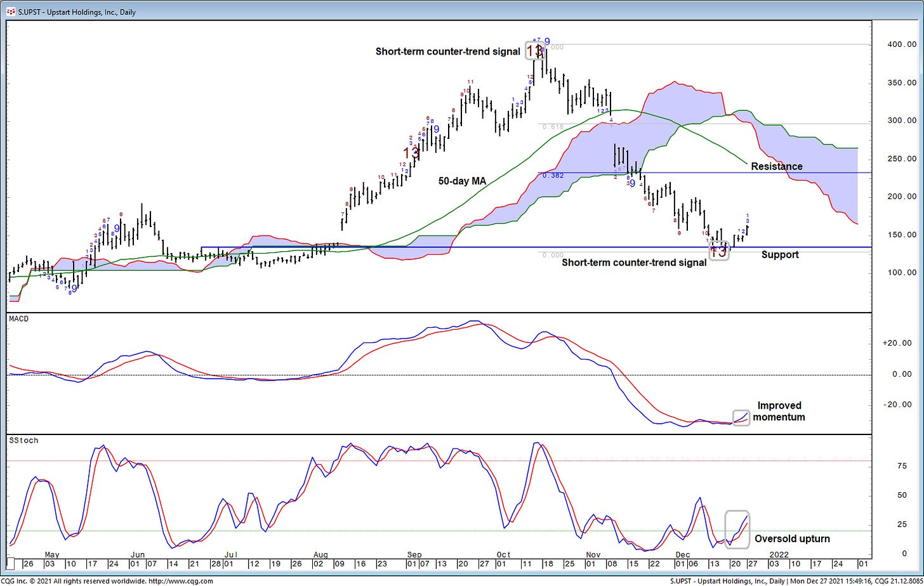Screen dimensions: 924x586
Task: Click the 350.00 price axis label
Action: (902, 82)
